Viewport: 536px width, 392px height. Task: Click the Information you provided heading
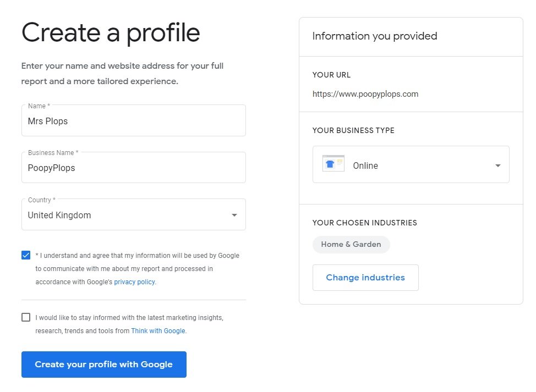click(375, 36)
